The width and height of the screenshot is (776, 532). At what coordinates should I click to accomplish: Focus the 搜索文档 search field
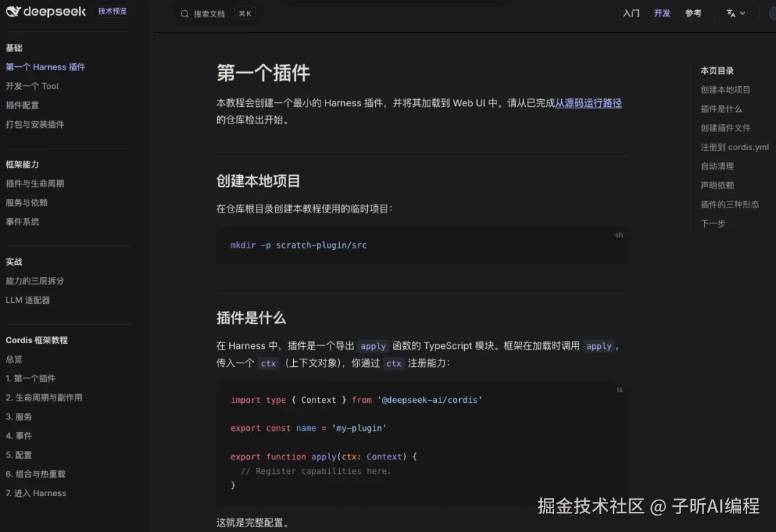[x=217, y=14]
